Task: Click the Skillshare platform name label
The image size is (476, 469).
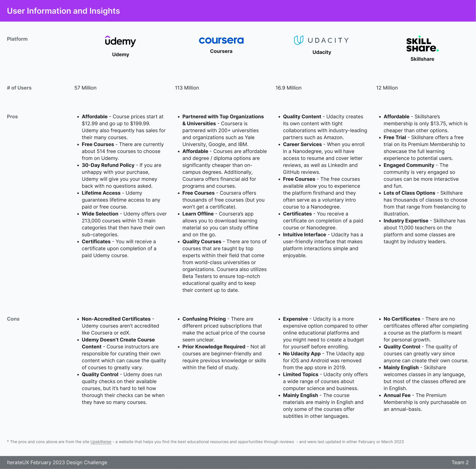Action: pyautogui.click(x=422, y=59)
